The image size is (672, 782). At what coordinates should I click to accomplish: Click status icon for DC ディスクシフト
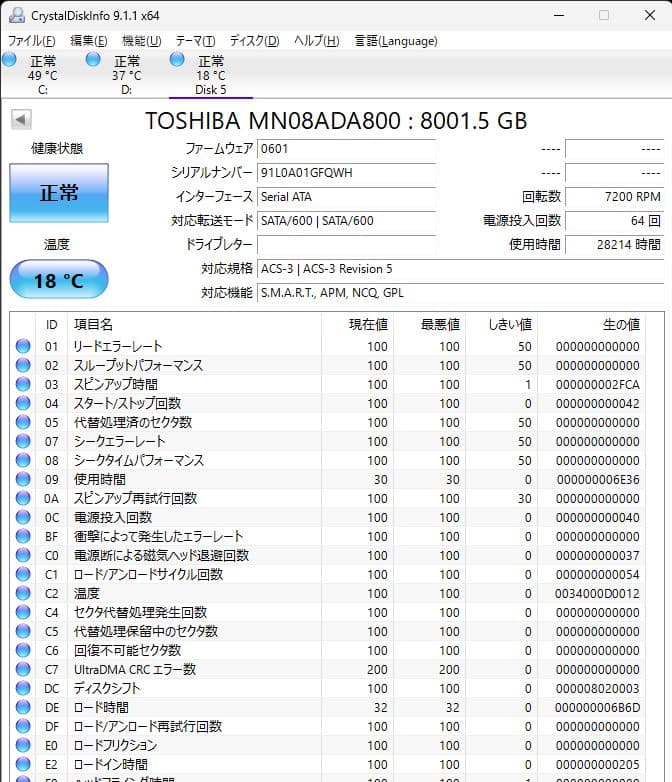pos(23,688)
